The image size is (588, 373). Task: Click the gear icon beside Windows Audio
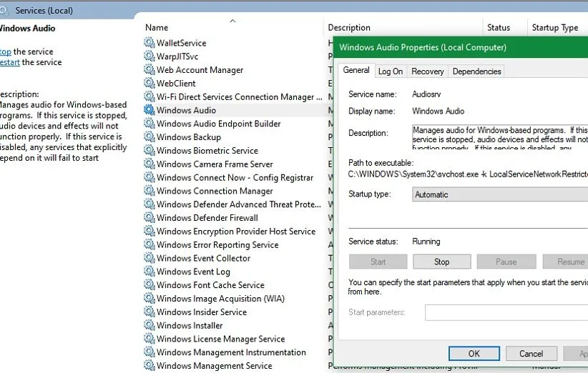pos(149,111)
